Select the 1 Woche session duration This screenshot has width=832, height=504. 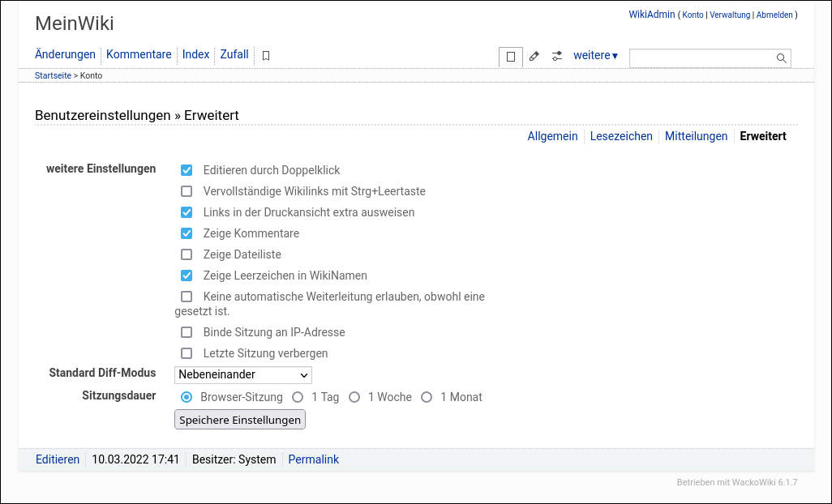pos(354,397)
